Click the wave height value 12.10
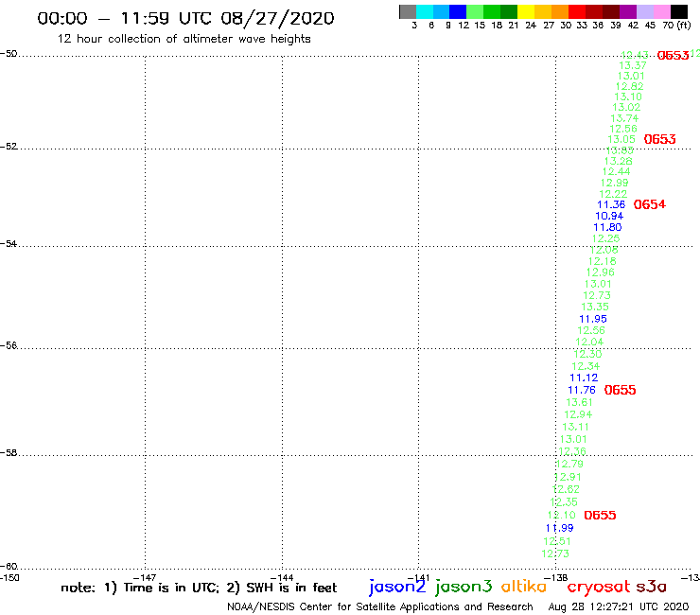Screen dimensions: 700x615 point(562,515)
